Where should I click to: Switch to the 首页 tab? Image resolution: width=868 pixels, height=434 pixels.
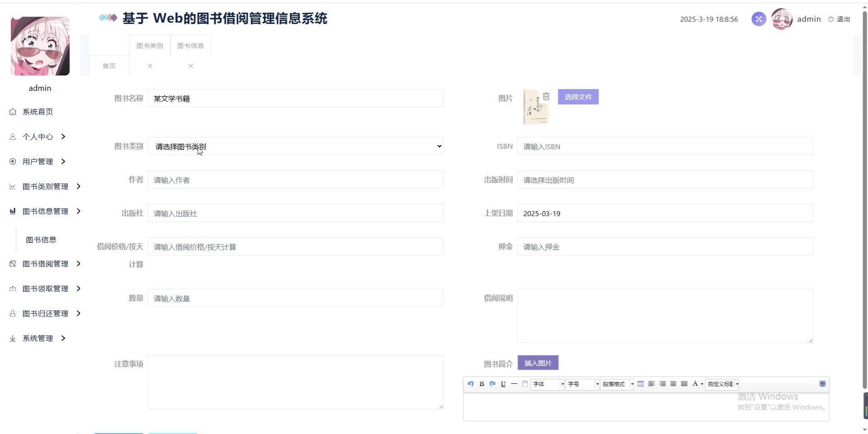click(109, 66)
